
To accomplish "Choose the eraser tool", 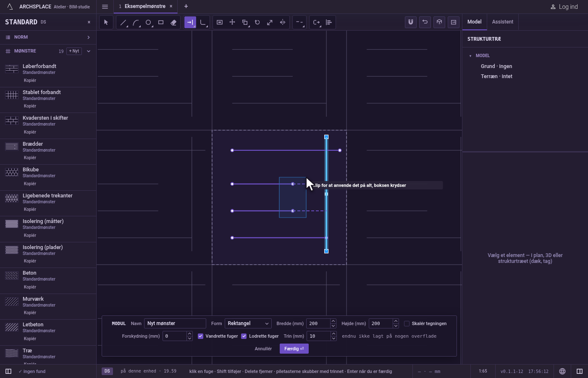I will coord(173,22).
